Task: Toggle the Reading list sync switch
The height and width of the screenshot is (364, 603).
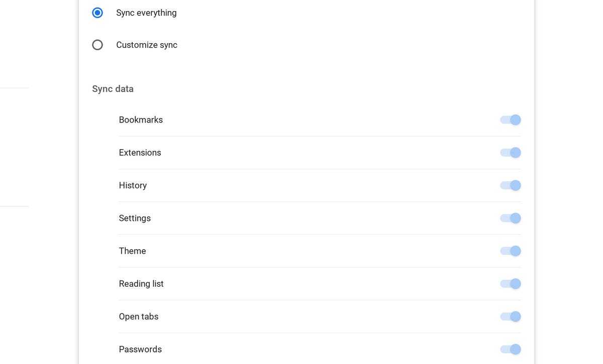Action: tap(511, 284)
